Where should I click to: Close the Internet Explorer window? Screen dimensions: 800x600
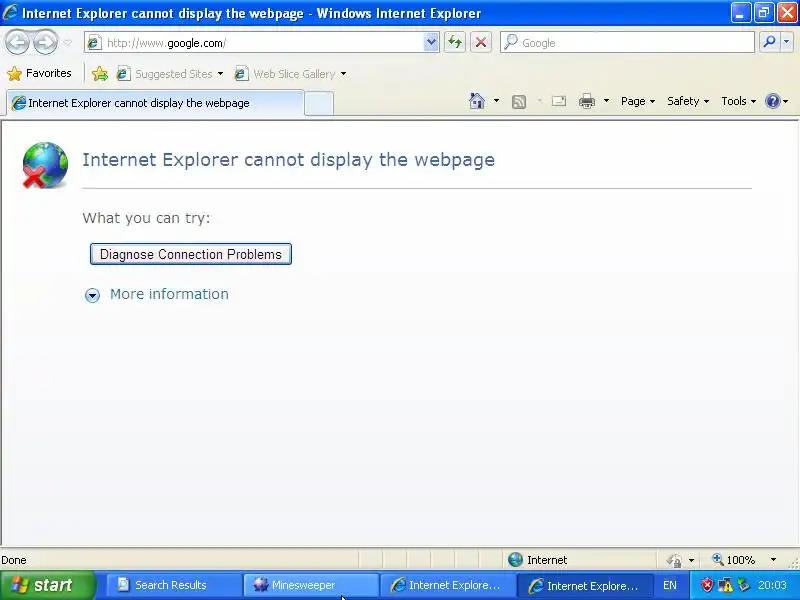pyautogui.click(x=787, y=13)
